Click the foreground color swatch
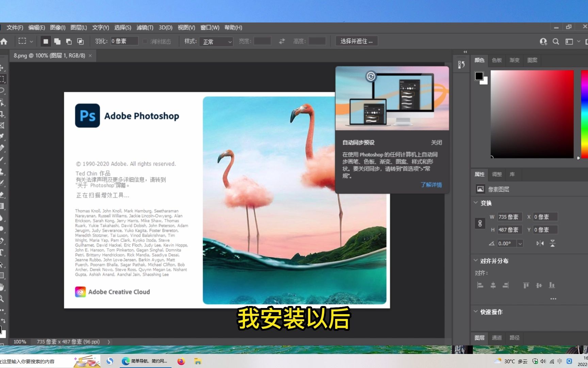 (x=479, y=76)
